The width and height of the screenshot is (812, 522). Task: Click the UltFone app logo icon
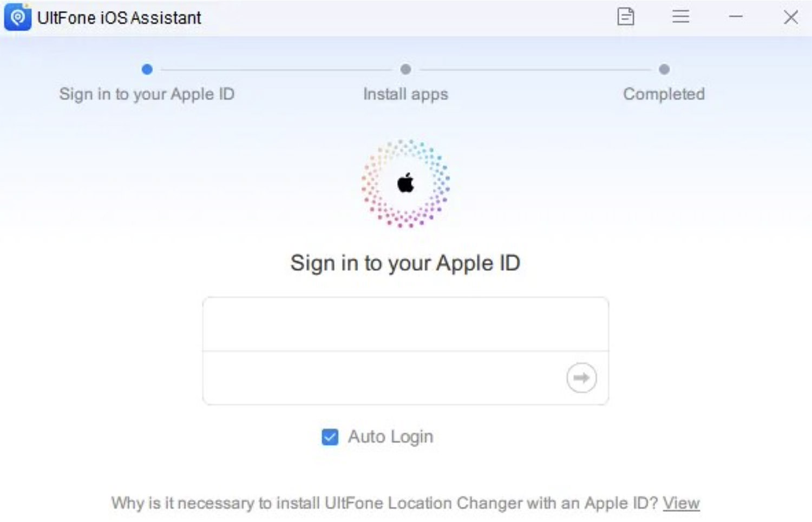coord(17,17)
